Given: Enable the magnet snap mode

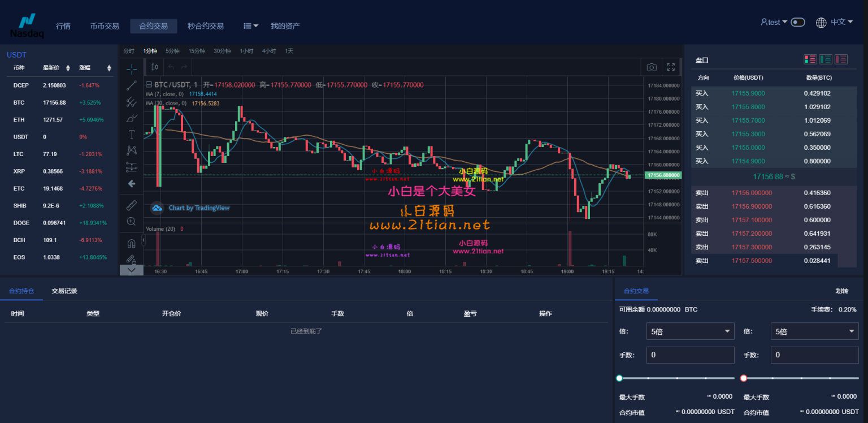Looking at the screenshot, I should tap(131, 244).
